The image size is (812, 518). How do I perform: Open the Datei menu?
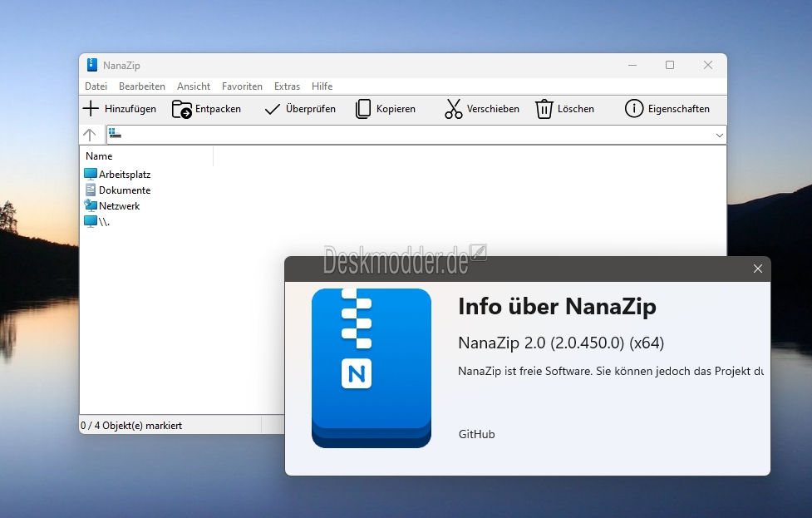[x=96, y=86]
